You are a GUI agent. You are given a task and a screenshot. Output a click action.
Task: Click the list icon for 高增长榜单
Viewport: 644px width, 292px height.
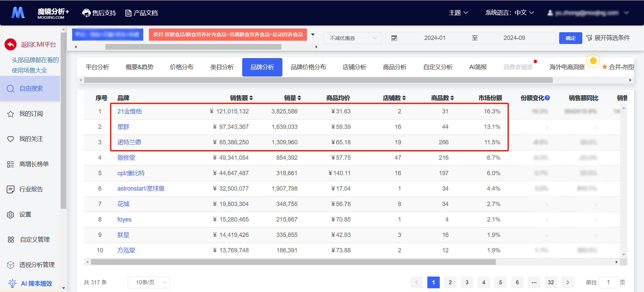tap(11, 164)
